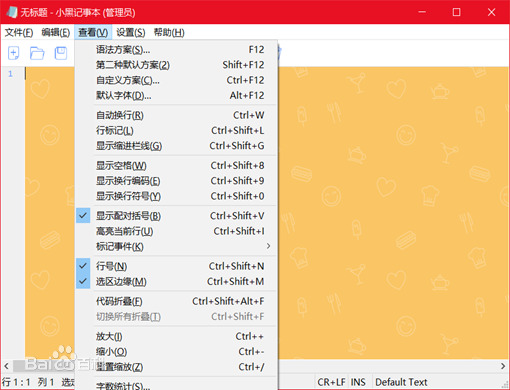Click 行 1:1 position in status bar
This screenshot has height=390, width=510.
pos(16,382)
